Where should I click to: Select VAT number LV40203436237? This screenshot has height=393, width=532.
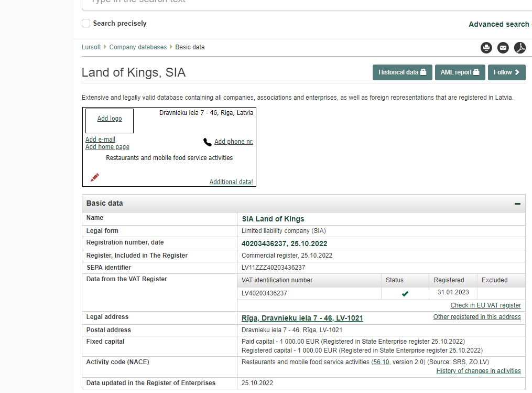264,293
